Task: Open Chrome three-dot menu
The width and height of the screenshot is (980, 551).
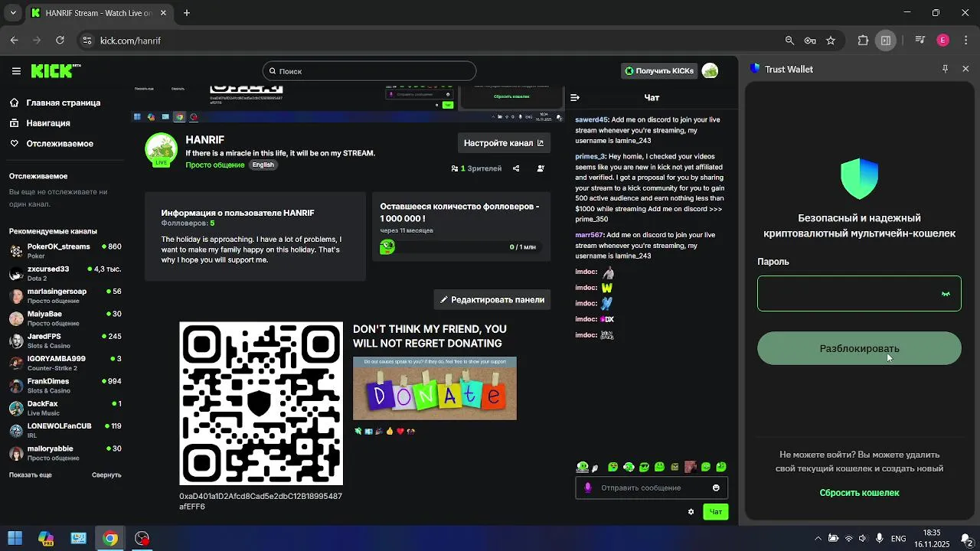Action: (965, 41)
